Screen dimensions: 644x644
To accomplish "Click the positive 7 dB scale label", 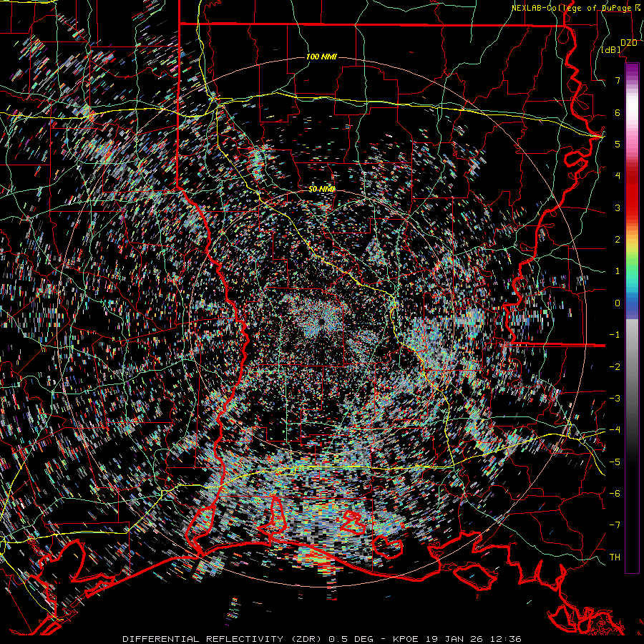I will point(618,80).
